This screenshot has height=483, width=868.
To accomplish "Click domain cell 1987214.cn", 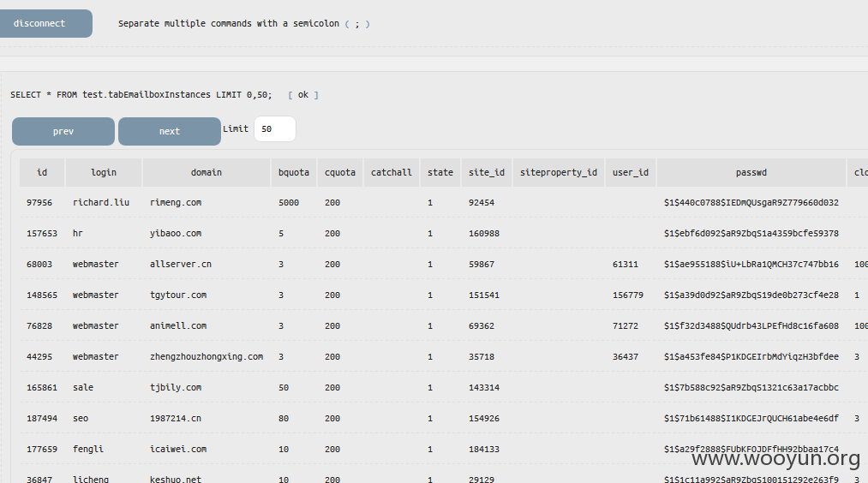I will 176,419.
